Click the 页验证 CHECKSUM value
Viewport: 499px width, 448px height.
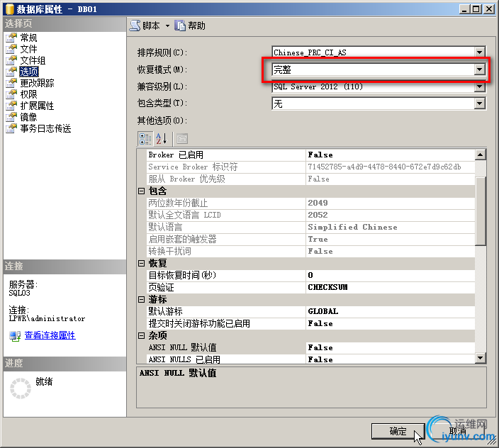[390, 287]
